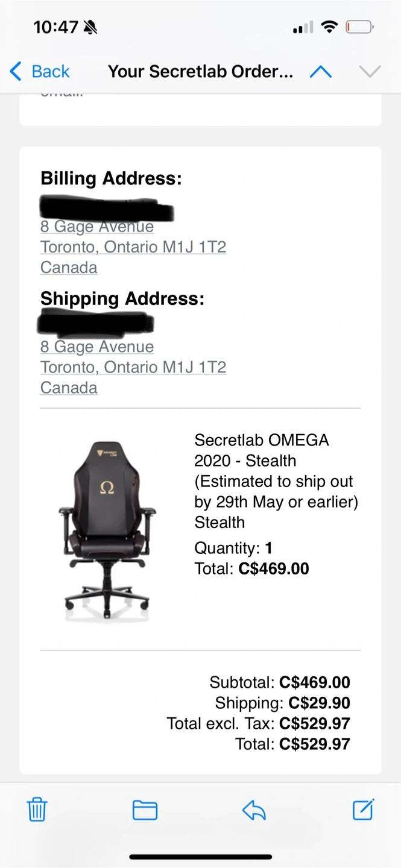Open the move-to-folder icon

click(x=145, y=810)
